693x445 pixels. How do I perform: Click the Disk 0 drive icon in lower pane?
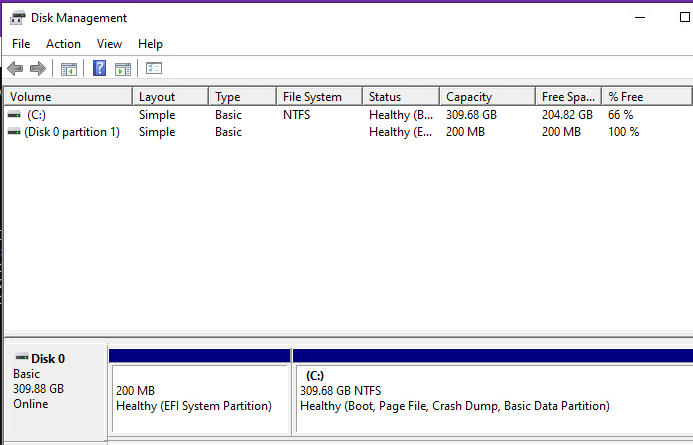(x=22, y=357)
